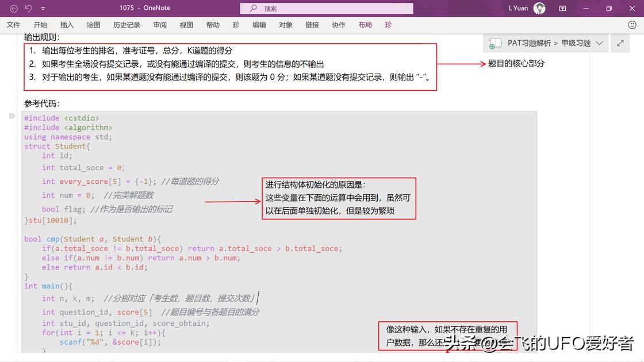Switch to the 布局 tab

[365, 25]
